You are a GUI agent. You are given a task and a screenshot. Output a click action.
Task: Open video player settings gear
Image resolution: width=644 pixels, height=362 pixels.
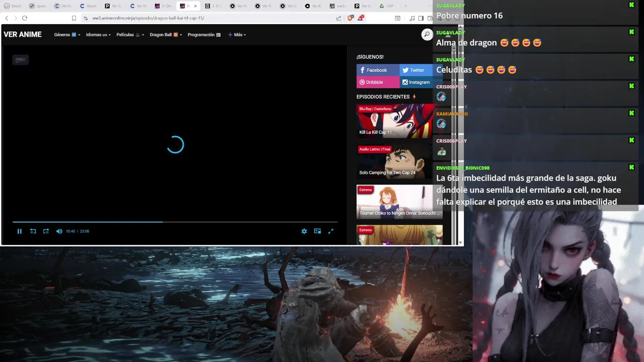coord(304,231)
